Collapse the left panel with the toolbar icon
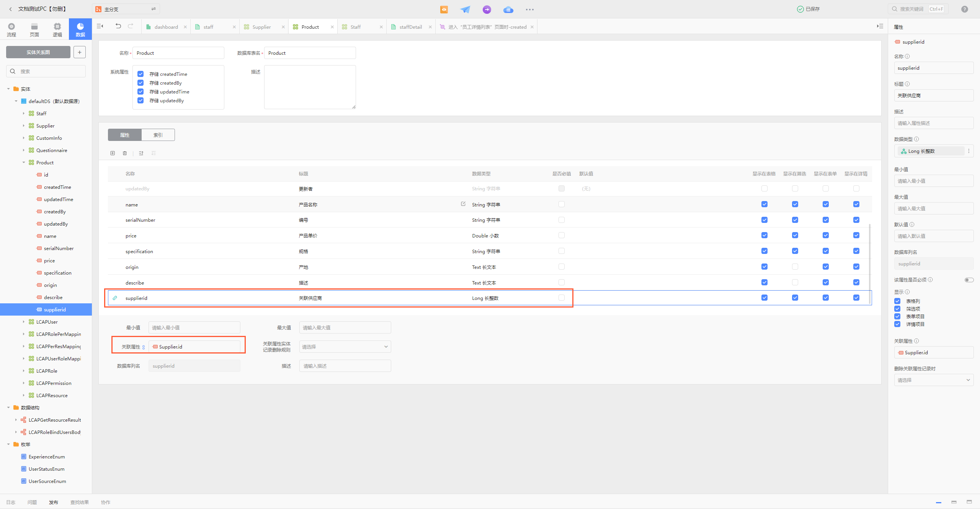The height and width of the screenshot is (509, 980). click(x=100, y=26)
